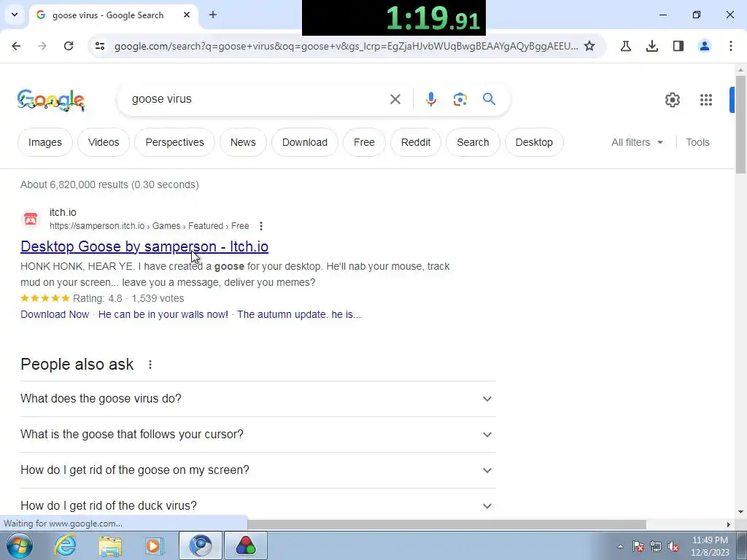Expand How do I get rid of duck virus
This screenshot has height=560, width=747.
pyautogui.click(x=258, y=505)
